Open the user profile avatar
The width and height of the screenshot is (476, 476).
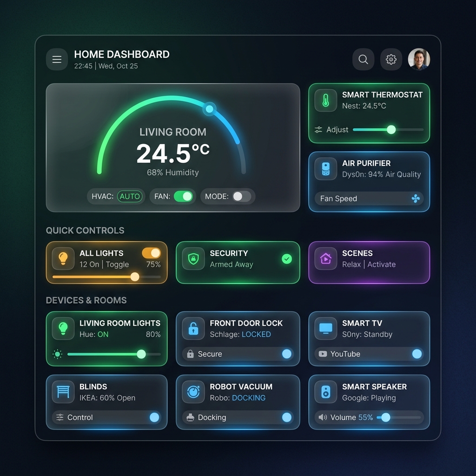(419, 59)
